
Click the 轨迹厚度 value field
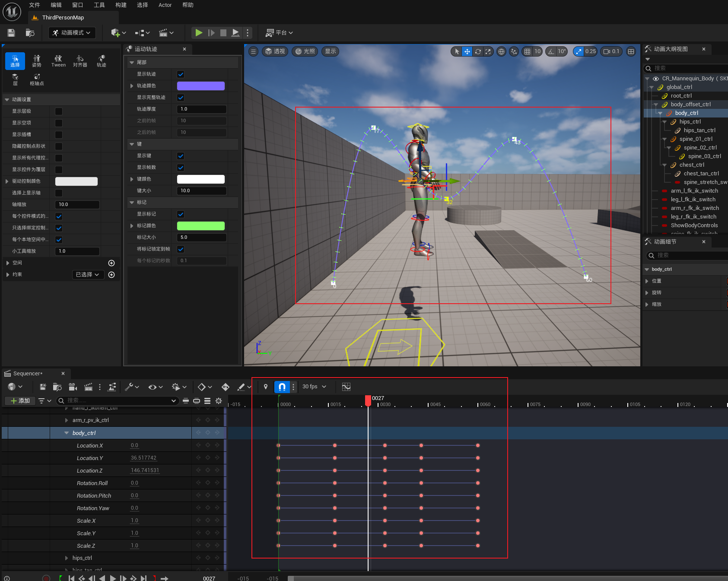(x=202, y=109)
